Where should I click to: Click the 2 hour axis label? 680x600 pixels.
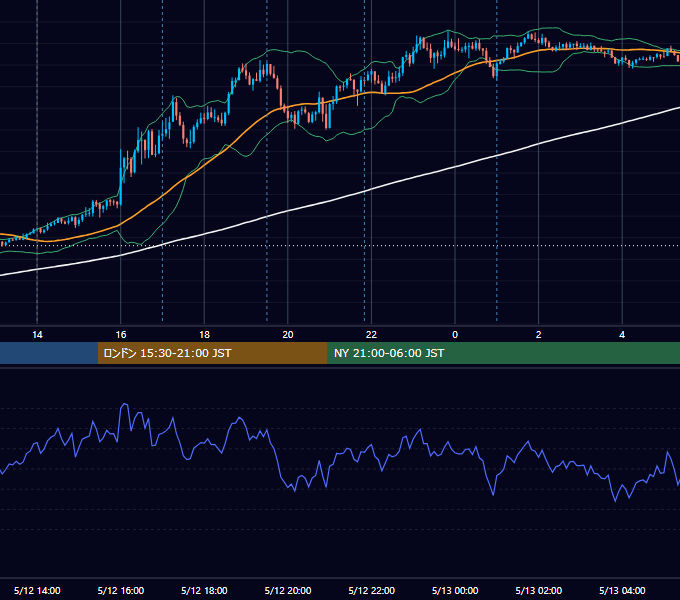(x=539, y=335)
